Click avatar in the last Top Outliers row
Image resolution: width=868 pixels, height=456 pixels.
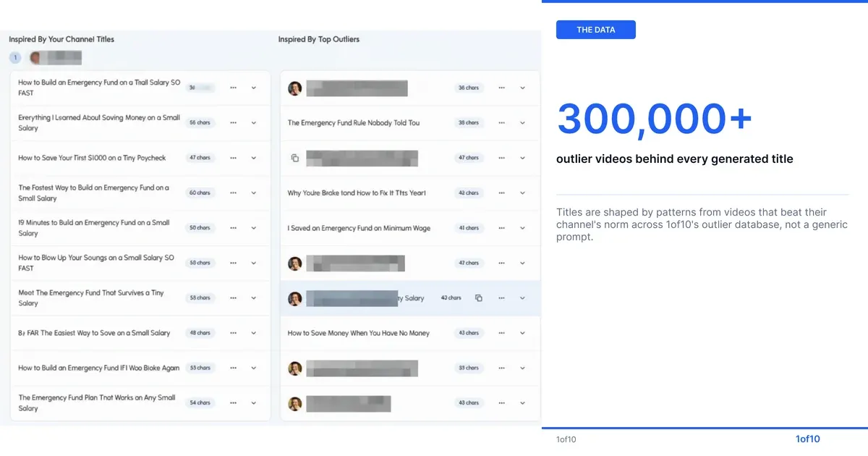point(294,403)
